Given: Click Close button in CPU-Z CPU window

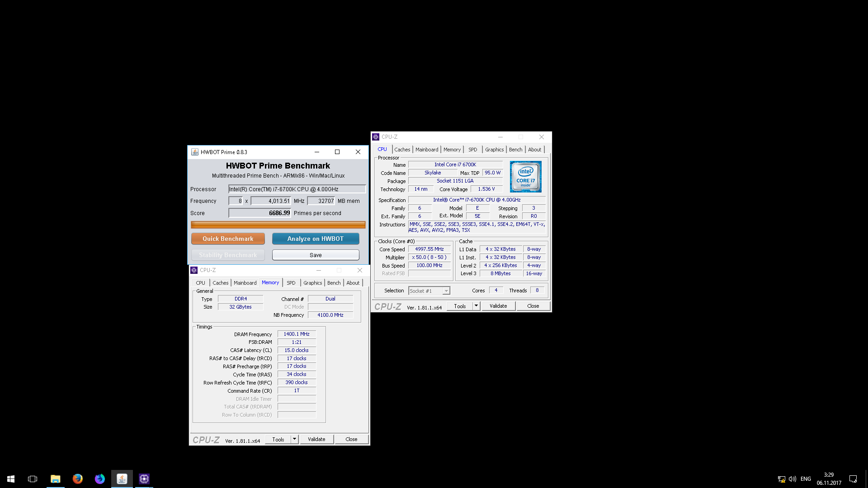Looking at the screenshot, I should 533,306.
